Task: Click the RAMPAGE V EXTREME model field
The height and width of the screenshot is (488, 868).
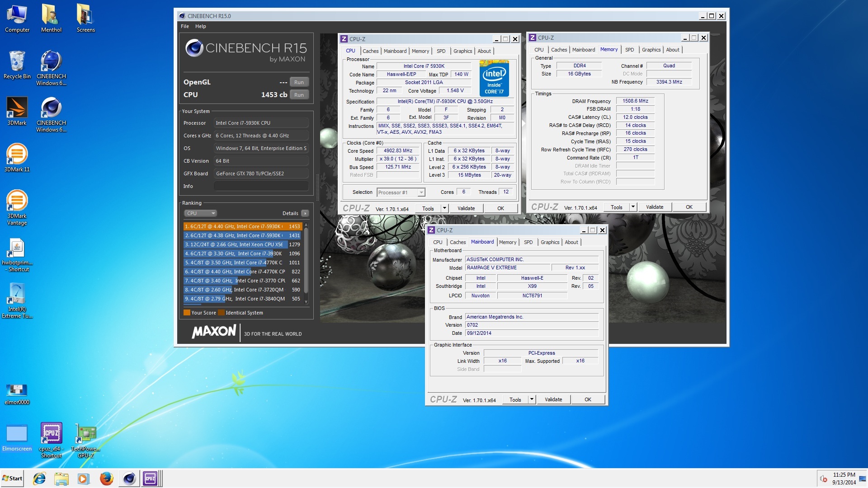Action: pos(508,267)
